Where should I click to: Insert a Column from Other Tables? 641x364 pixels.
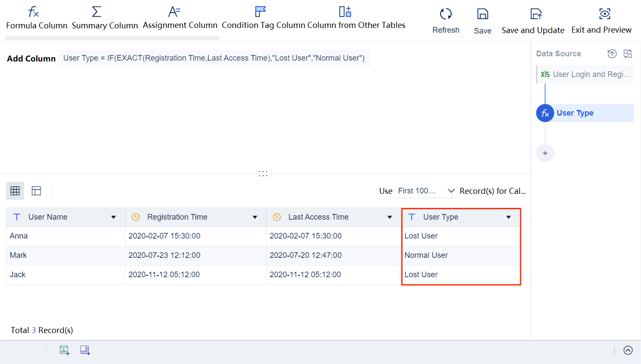tap(344, 17)
